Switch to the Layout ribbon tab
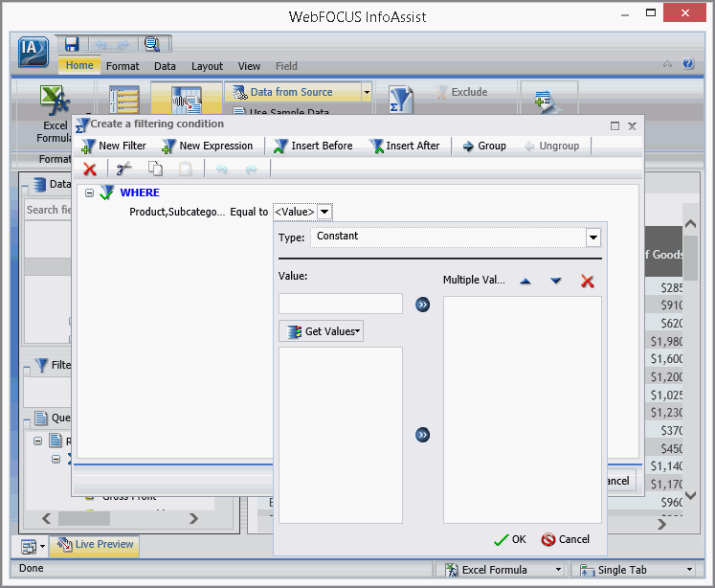Image resolution: width=715 pixels, height=588 pixels. coord(207,66)
